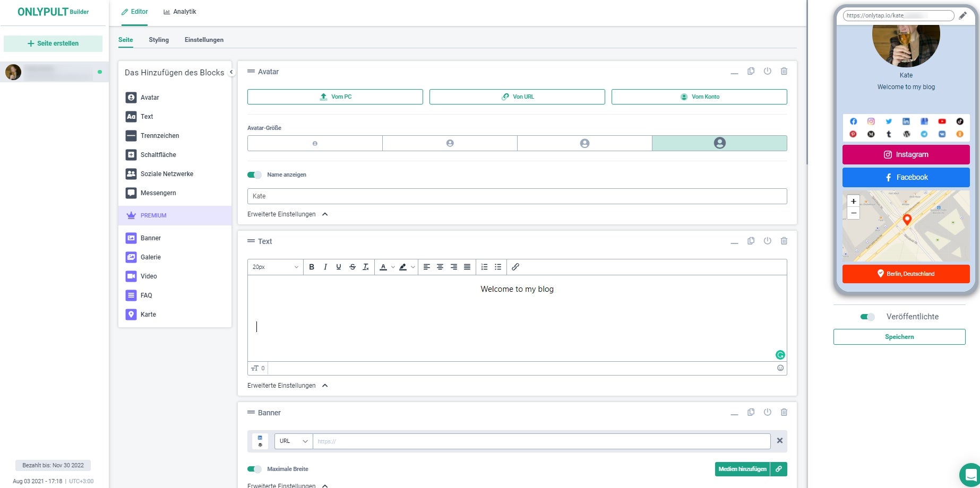Collapse the Das Hinzufügen des Blocks panel
The height and width of the screenshot is (488, 980).
[x=231, y=72]
